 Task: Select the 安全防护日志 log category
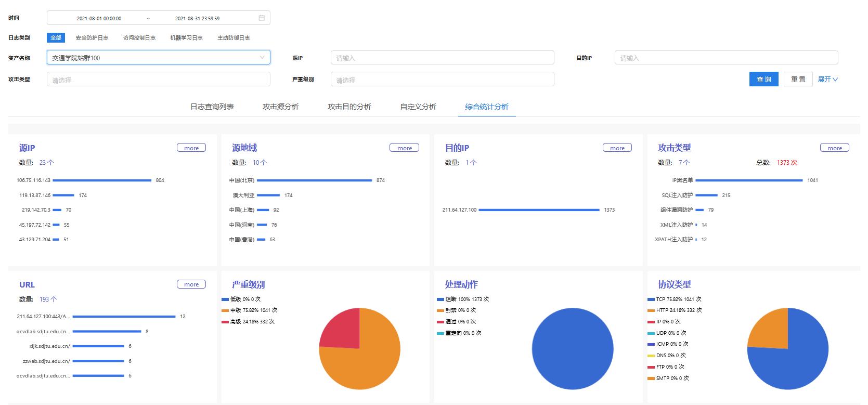(92, 37)
